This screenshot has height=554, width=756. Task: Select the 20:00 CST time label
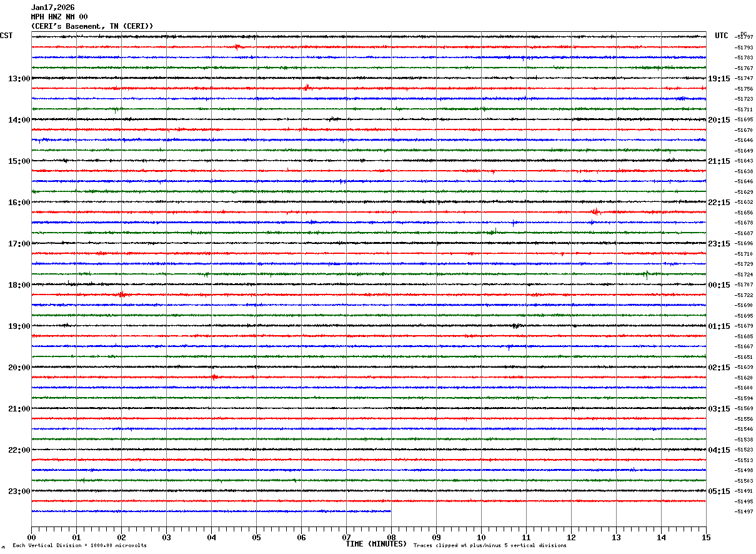(x=19, y=368)
